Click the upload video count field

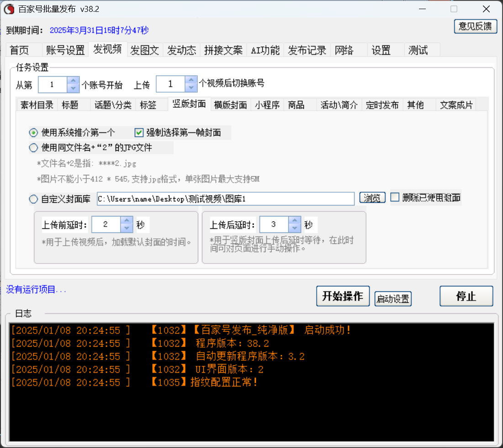click(171, 84)
